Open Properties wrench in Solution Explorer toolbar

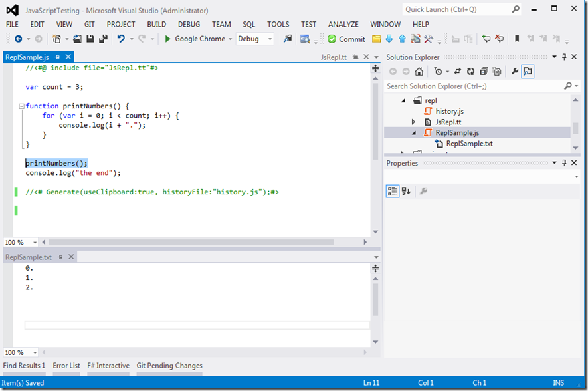515,71
